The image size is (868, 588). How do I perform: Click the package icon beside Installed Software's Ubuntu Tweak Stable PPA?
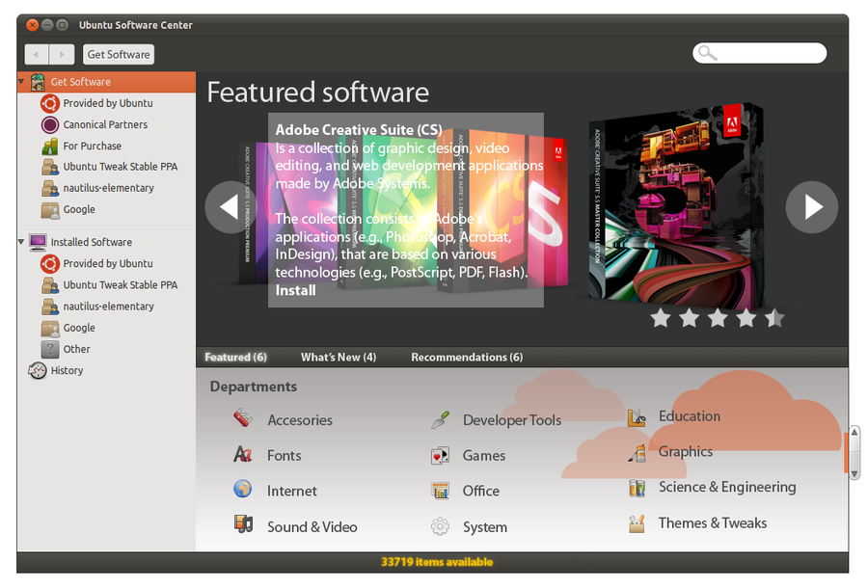click(x=50, y=285)
